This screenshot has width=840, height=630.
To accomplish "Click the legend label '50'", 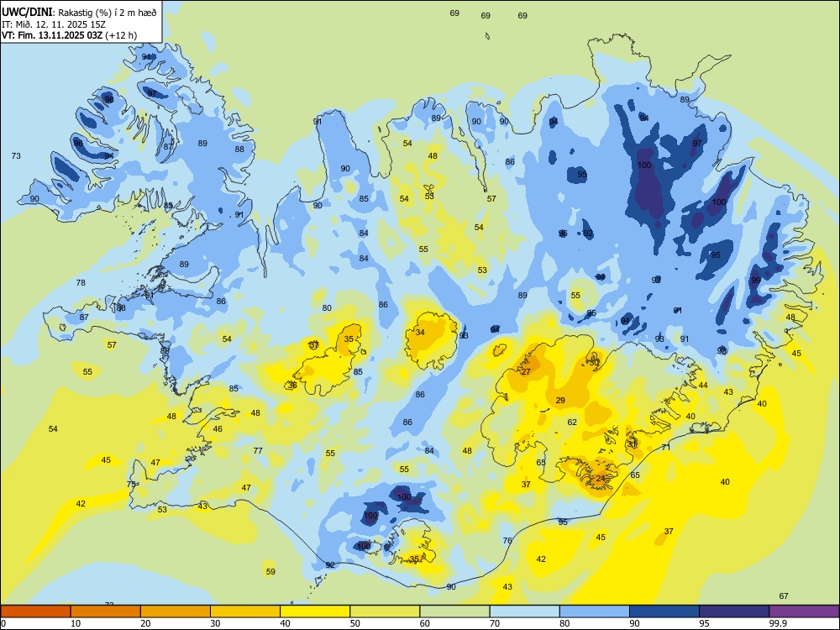I will coord(354,623).
